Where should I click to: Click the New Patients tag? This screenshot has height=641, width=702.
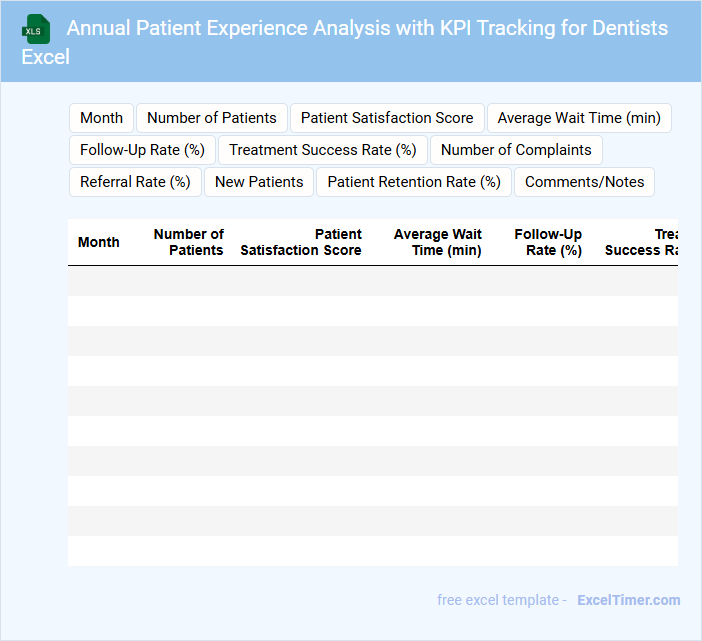[259, 182]
